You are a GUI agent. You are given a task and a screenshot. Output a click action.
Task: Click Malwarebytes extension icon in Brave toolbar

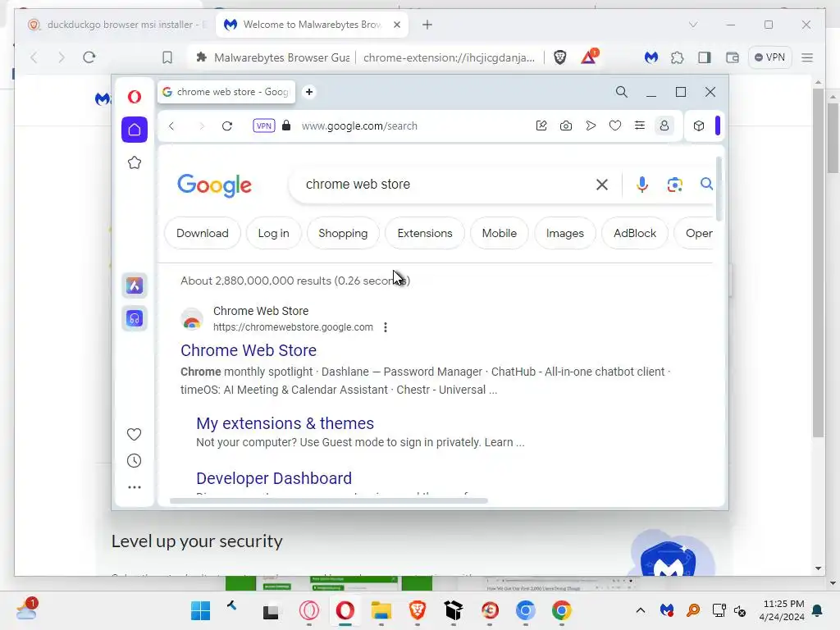651,57
